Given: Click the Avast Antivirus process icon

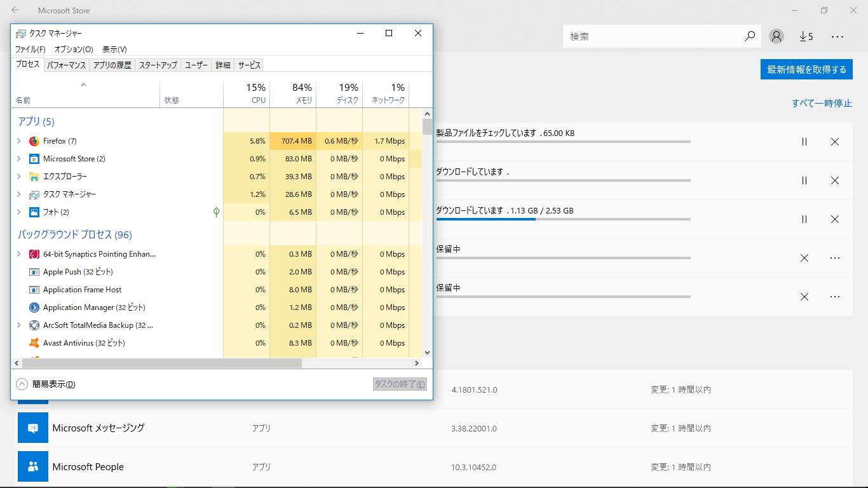Looking at the screenshot, I should [34, 343].
